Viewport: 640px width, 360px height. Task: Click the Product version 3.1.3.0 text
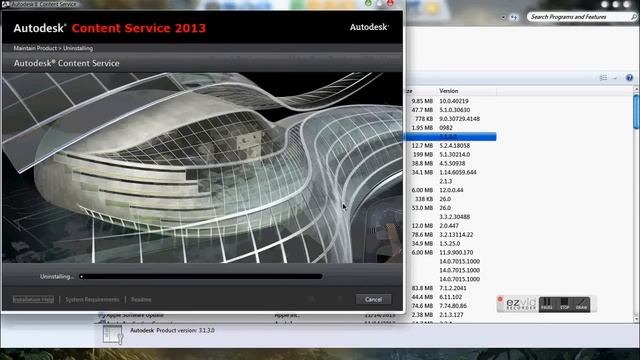click(x=185, y=330)
